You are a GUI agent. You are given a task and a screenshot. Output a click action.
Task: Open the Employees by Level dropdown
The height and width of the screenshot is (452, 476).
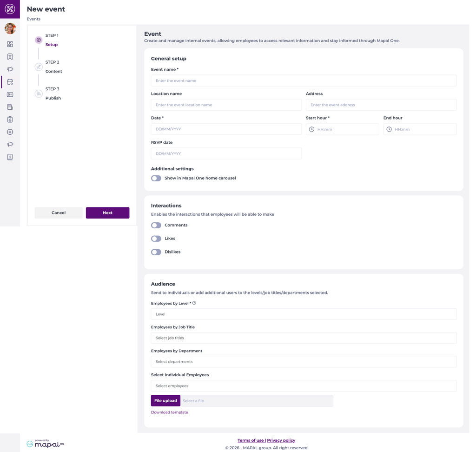point(304,314)
